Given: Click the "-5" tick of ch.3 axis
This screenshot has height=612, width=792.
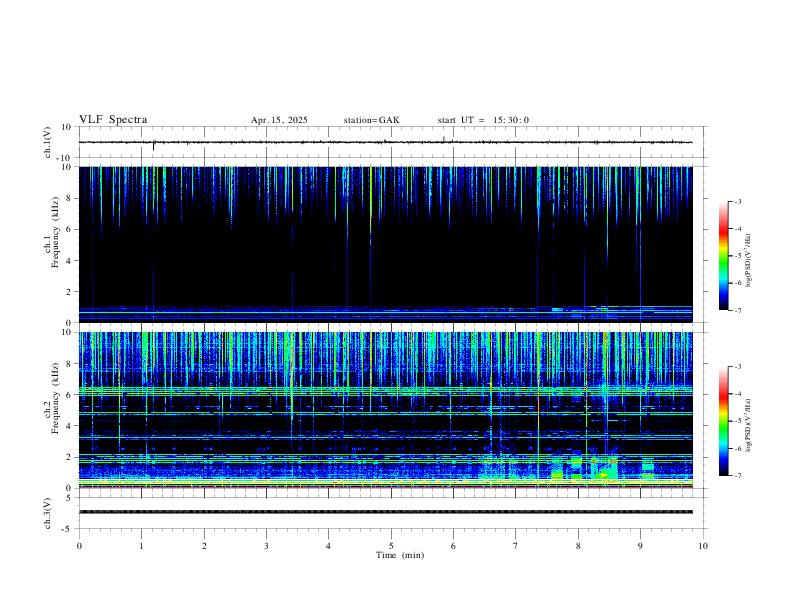Looking at the screenshot, I should (x=67, y=529).
